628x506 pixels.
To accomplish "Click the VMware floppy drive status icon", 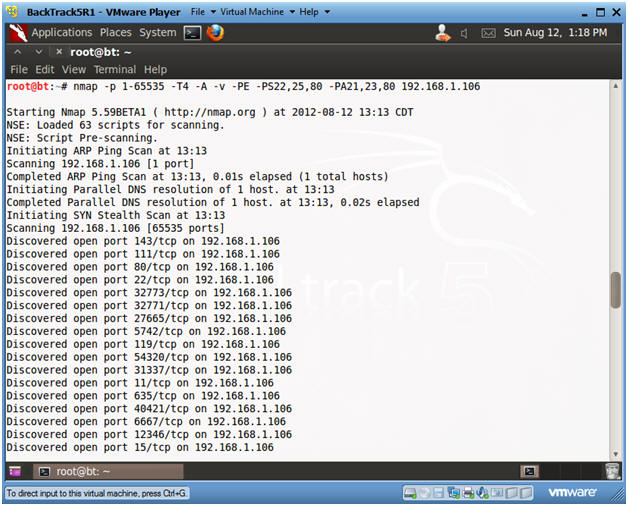I will click(439, 492).
